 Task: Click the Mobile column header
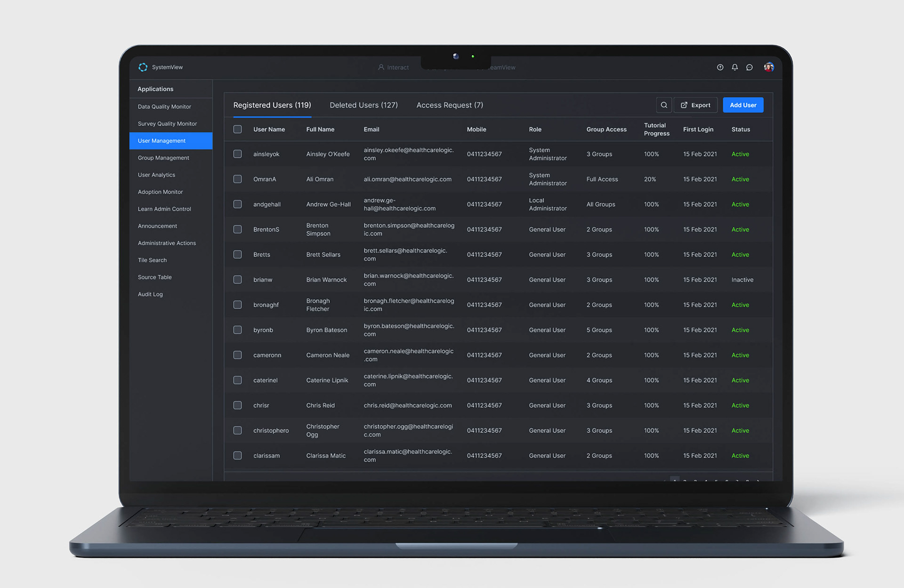coord(476,129)
